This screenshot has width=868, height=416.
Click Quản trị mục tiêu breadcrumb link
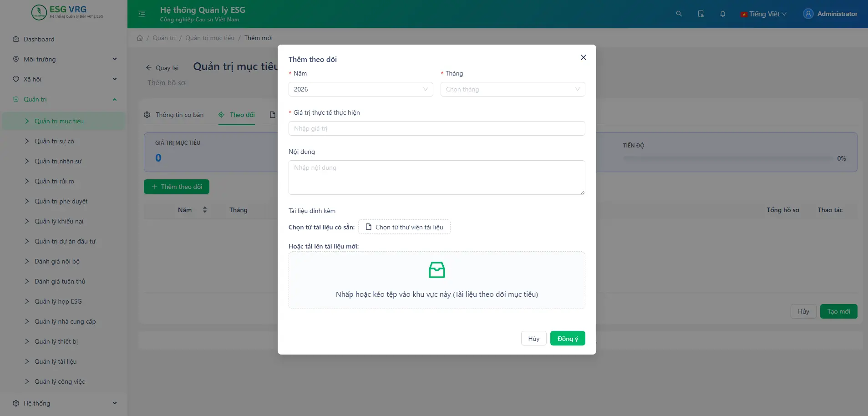click(x=210, y=38)
